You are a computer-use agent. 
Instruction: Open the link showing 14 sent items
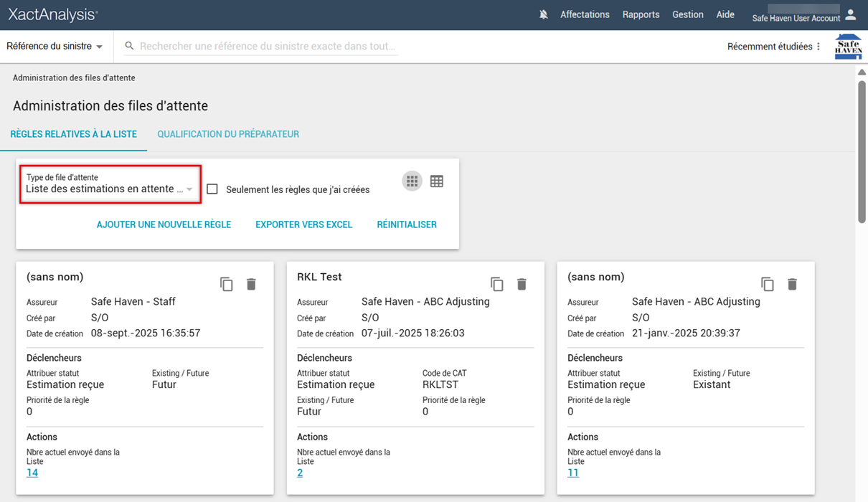tap(32, 473)
